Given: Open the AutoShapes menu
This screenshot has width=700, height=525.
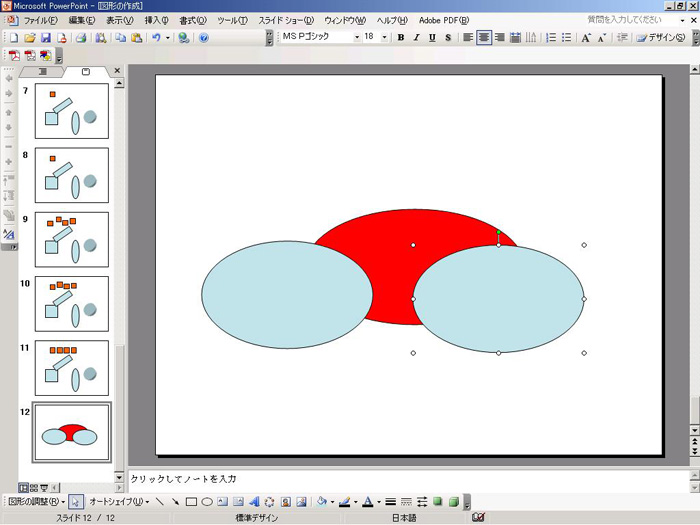Looking at the screenshot, I should point(119,502).
